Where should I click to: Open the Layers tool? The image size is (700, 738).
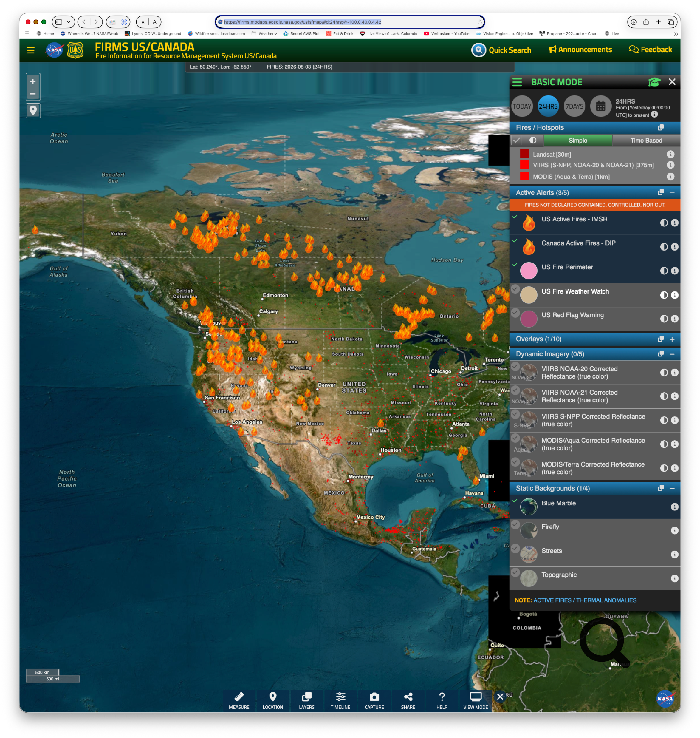point(307,700)
